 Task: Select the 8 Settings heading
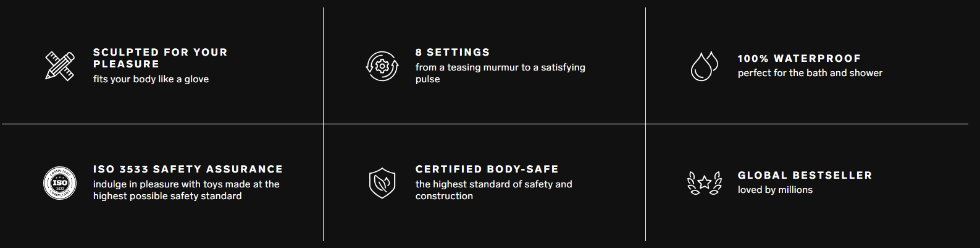click(453, 53)
